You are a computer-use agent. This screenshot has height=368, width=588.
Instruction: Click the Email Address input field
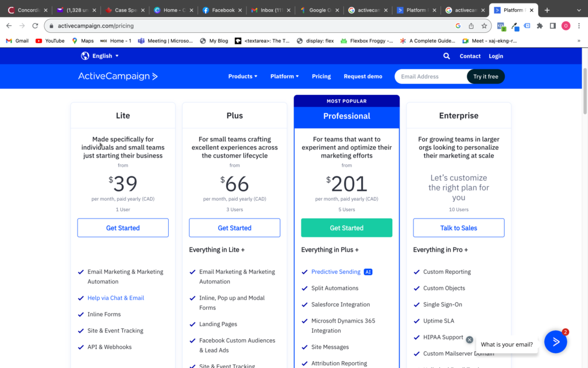pyautogui.click(x=431, y=76)
